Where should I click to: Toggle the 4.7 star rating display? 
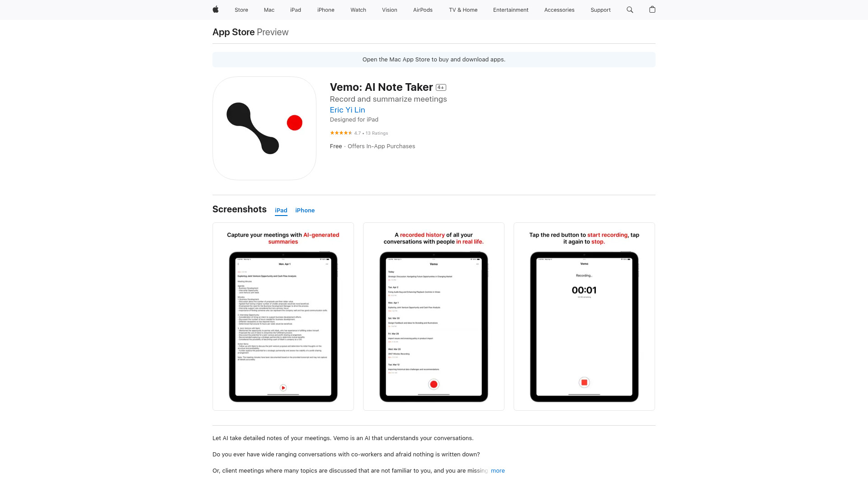pyautogui.click(x=359, y=132)
